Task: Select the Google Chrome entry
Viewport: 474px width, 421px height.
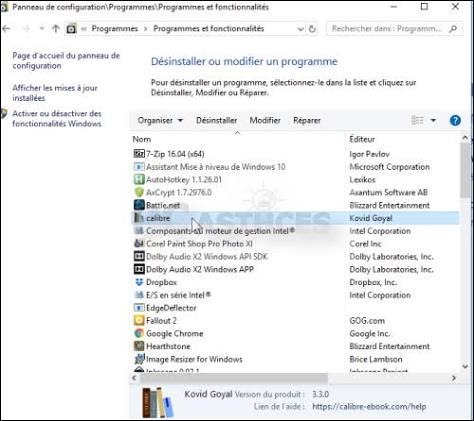Action: pyautogui.click(x=175, y=333)
